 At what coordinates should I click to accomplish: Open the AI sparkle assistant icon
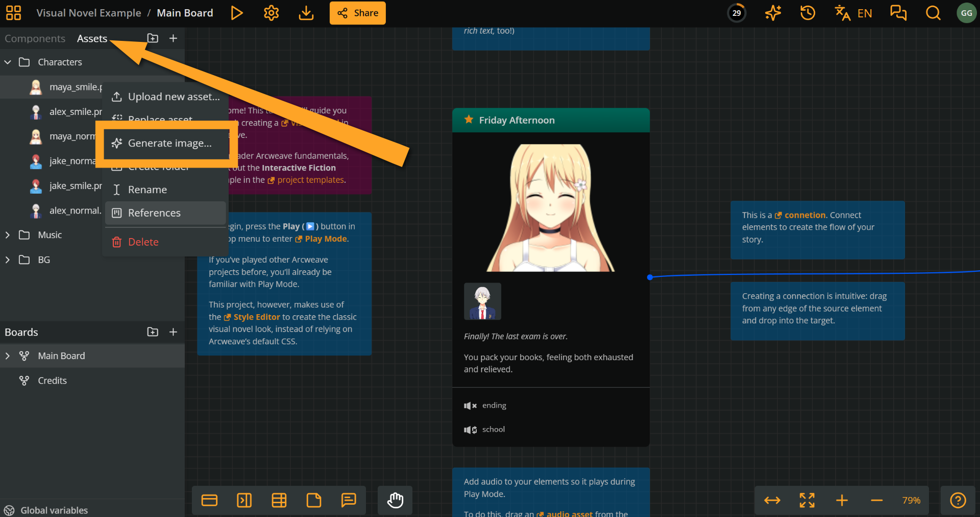point(773,13)
